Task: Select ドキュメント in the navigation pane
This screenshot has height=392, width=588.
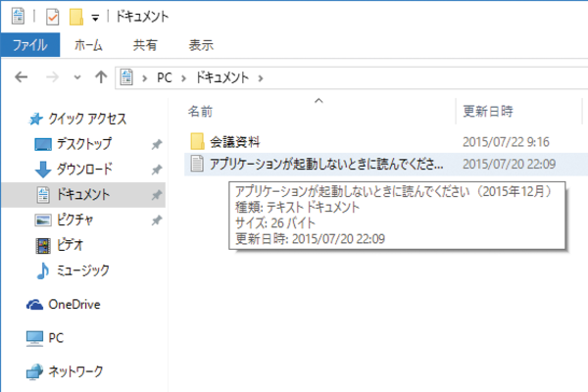Action: click(83, 194)
